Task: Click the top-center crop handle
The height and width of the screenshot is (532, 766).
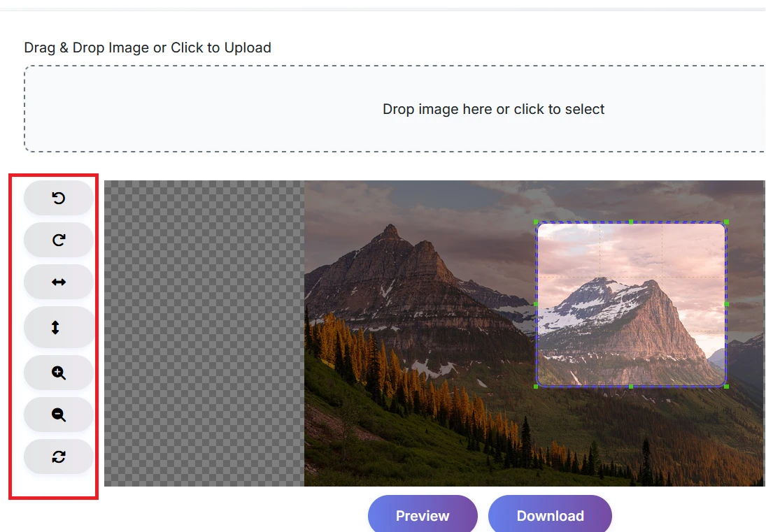Action: (x=631, y=222)
